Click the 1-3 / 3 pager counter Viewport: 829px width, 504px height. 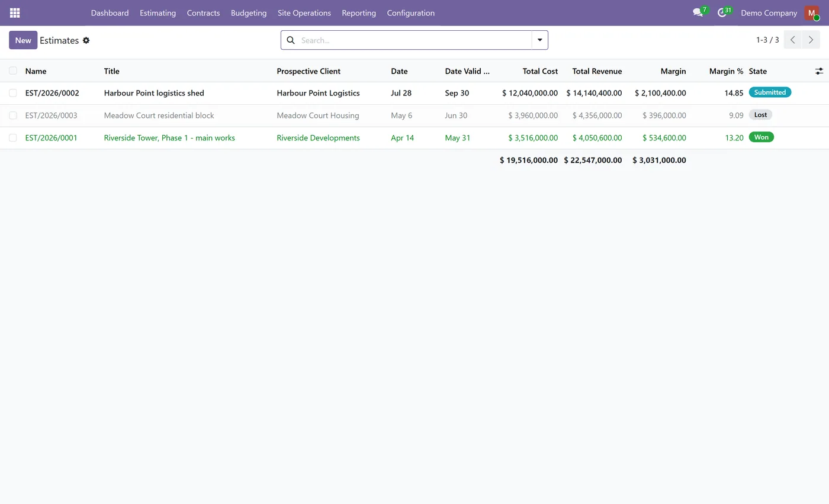click(767, 40)
